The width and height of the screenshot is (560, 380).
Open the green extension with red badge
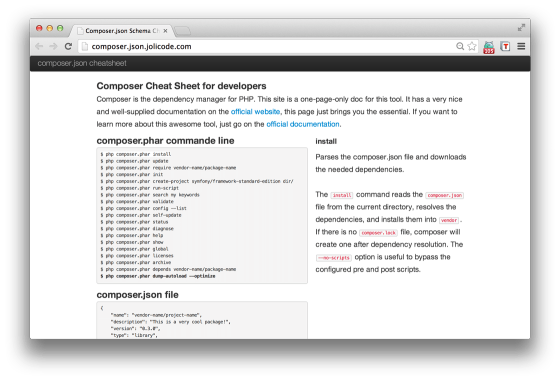tap(489, 47)
